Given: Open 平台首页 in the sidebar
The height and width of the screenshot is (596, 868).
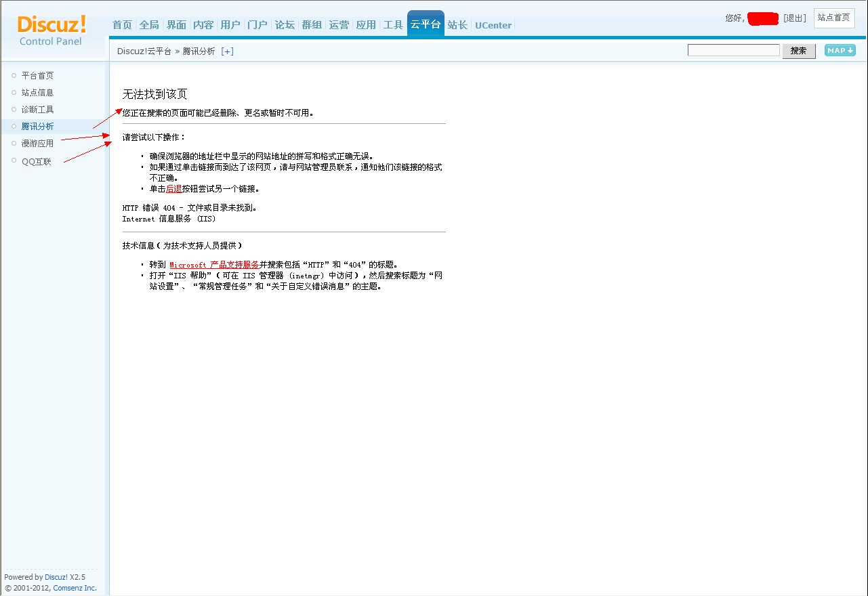Looking at the screenshot, I should pyautogui.click(x=37, y=76).
